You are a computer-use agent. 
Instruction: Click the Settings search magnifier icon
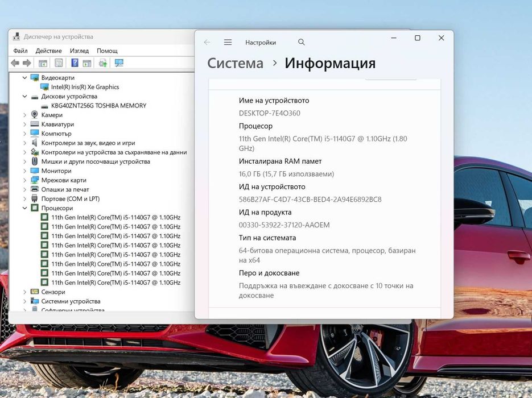302,42
